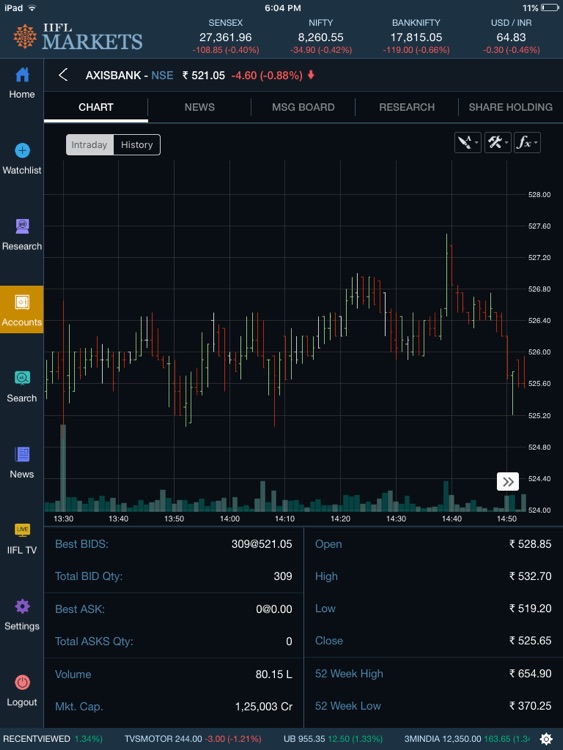Click the 528.00 price axis label
Screen dimensions: 563x750
click(x=539, y=195)
